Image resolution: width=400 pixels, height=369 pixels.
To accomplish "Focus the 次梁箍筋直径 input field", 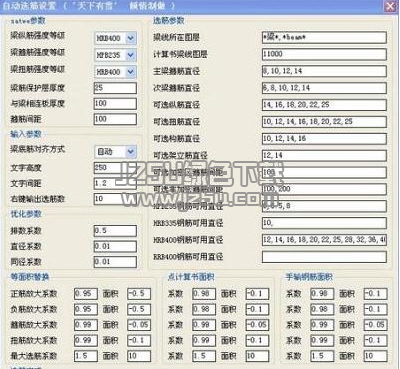I will point(324,88).
